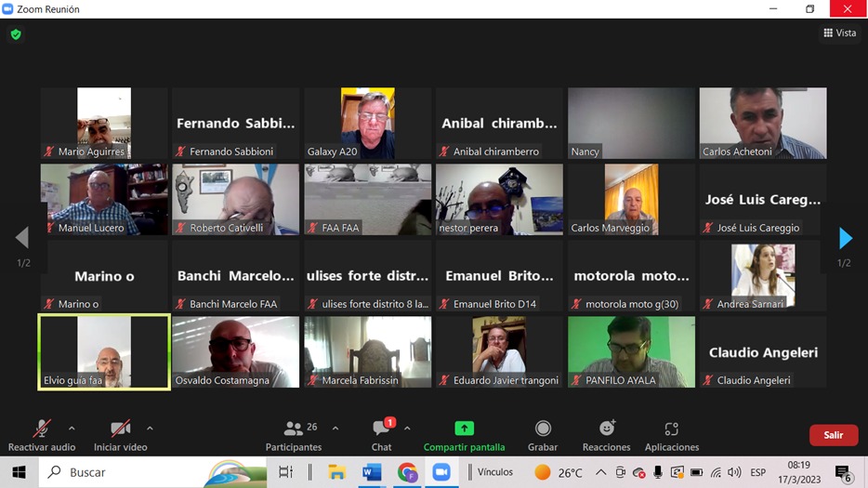Viewport: 868px width, 488px height.
Task: Click Zoom icon in taskbar
Action: (441, 472)
